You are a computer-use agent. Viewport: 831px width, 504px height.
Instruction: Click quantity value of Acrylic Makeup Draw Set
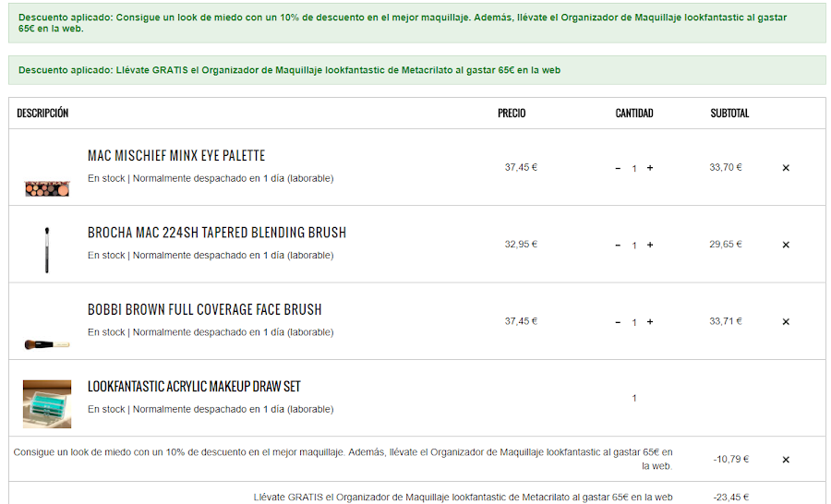click(633, 398)
